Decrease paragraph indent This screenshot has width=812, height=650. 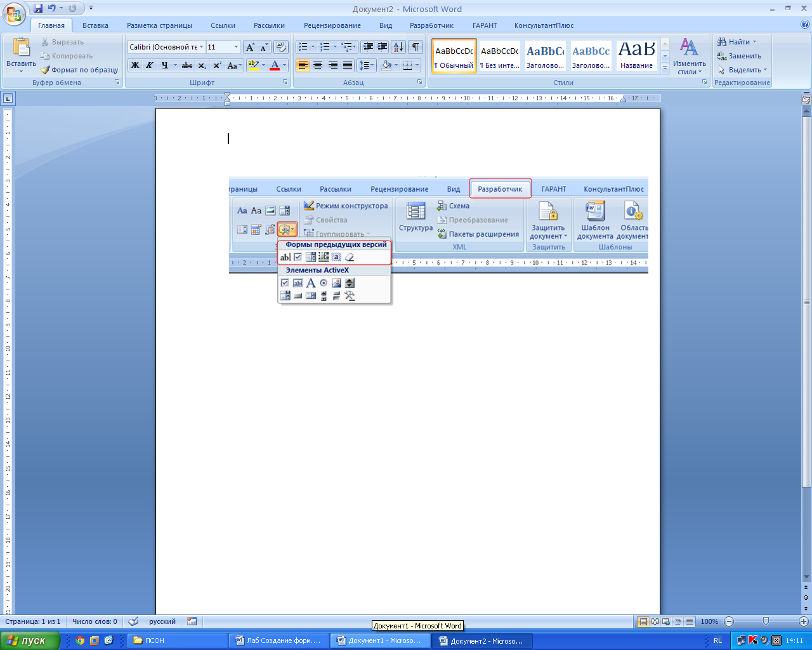(x=368, y=47)
